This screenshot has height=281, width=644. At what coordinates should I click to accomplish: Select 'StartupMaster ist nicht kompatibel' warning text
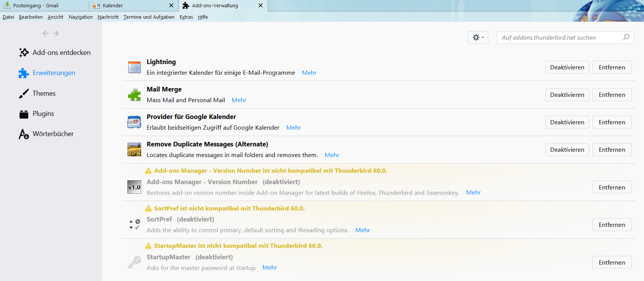pos(238,246)
